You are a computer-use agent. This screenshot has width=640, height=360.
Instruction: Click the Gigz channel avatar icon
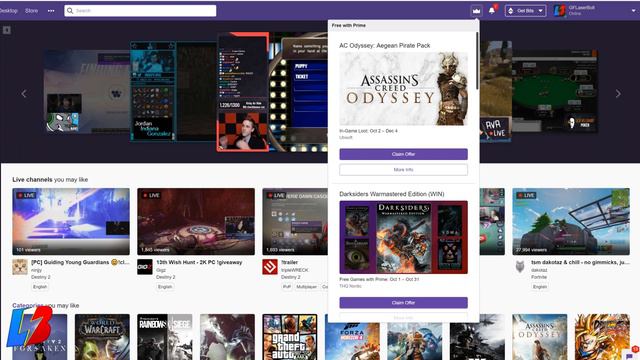tap(145, 267)
